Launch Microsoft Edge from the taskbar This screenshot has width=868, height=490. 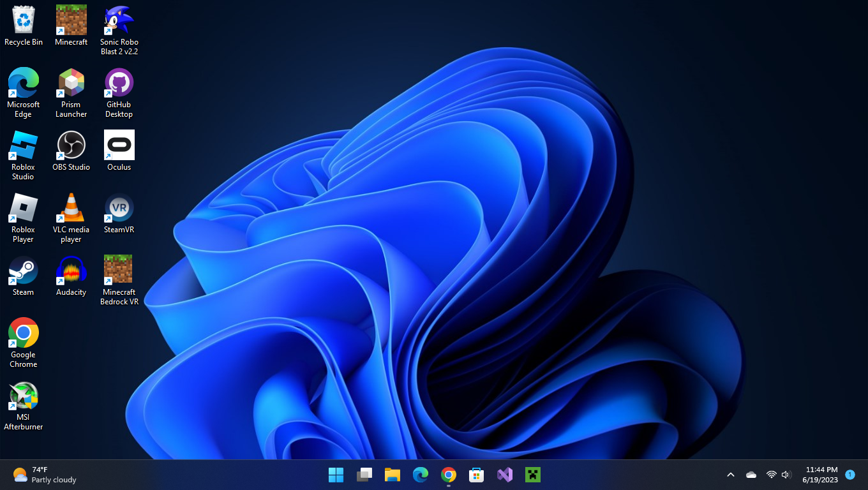point(421,475)
